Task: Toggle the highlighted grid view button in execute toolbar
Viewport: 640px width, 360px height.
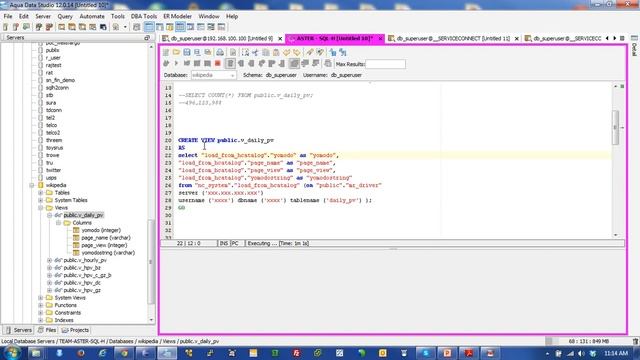Action: pos(294,64)
